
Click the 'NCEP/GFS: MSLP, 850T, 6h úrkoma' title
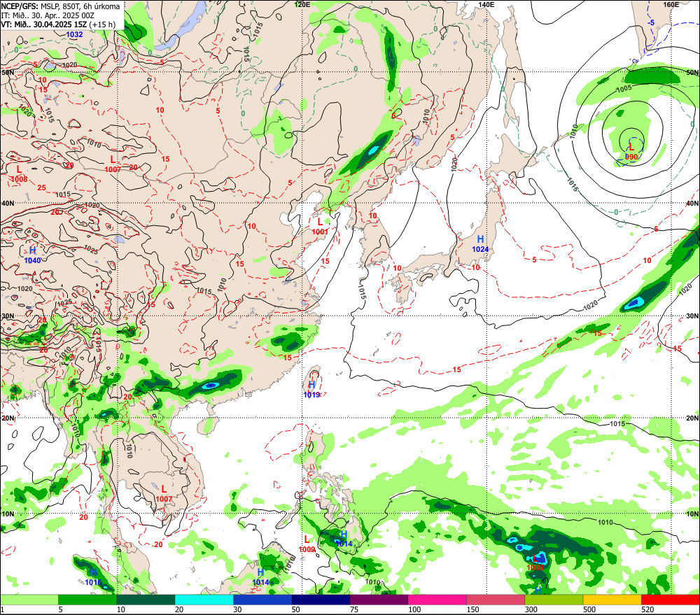point(60,6)
